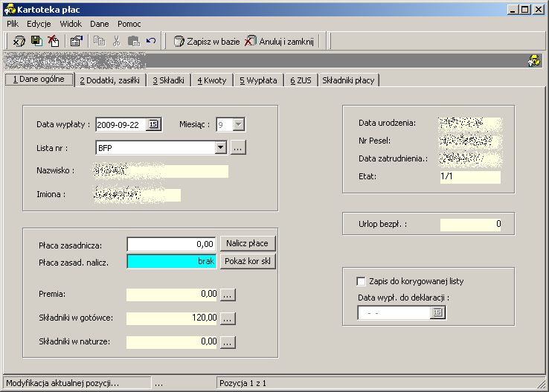Open the Pomoc menu
The image size is (549, 392).
[x=129, y=24]
